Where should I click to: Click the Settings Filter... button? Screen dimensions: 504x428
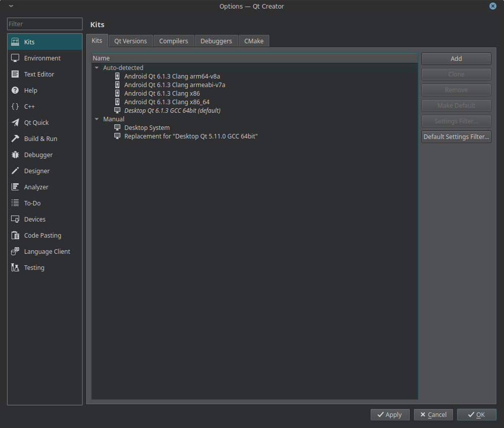click(x=456, y=121)
